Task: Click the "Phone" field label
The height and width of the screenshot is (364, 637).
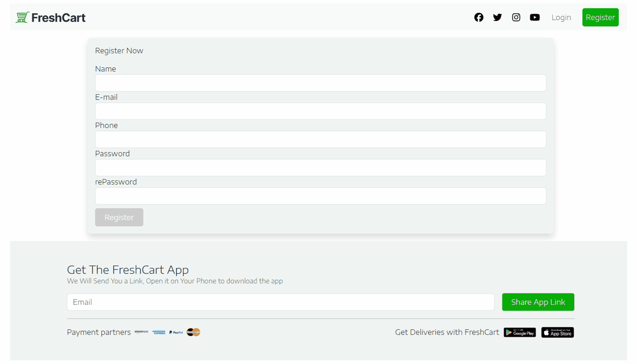Action: pos(106,125)
